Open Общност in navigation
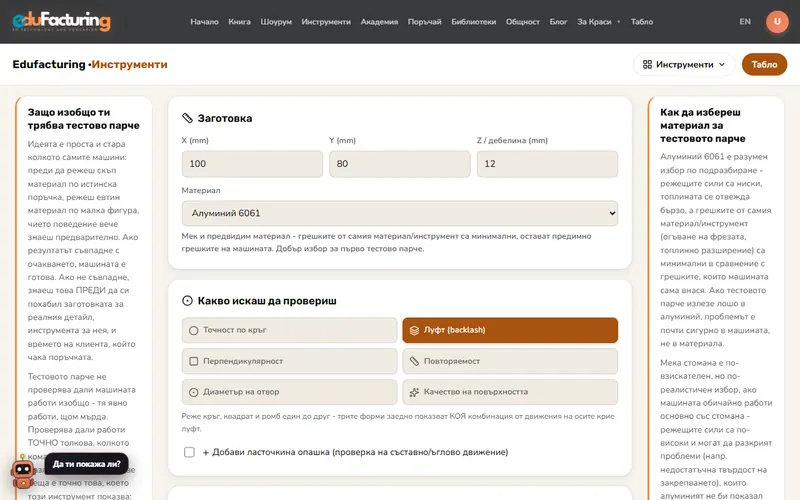 click(x=522, y=21)
